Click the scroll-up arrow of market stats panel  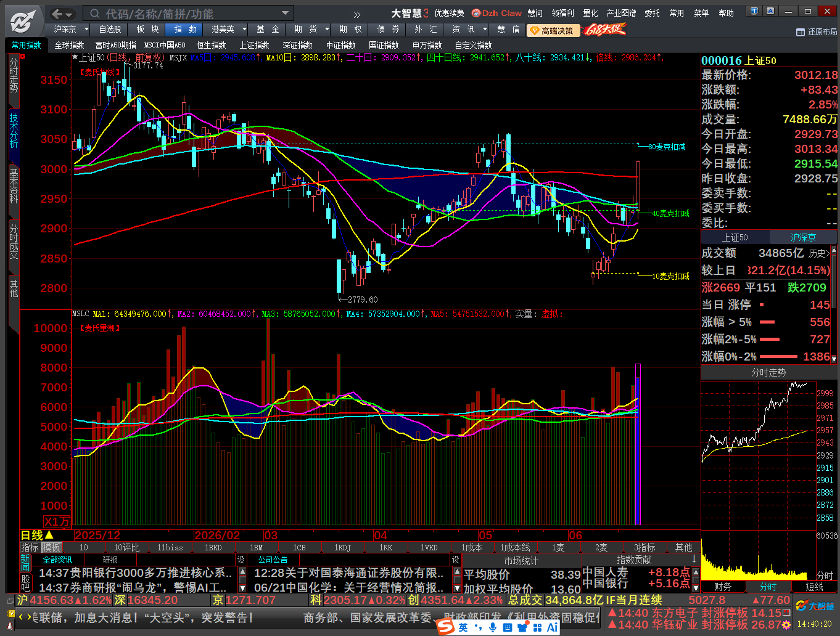tap(834, 250)
